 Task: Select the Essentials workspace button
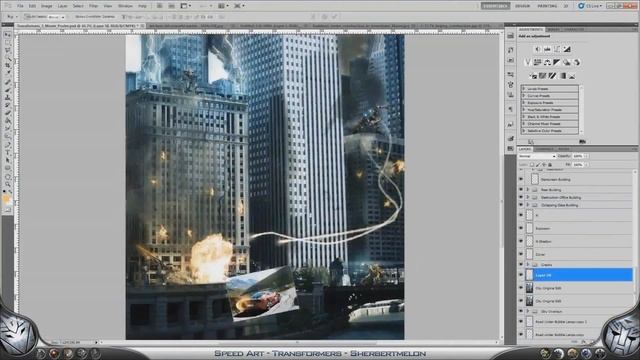[x=495, y=6]
